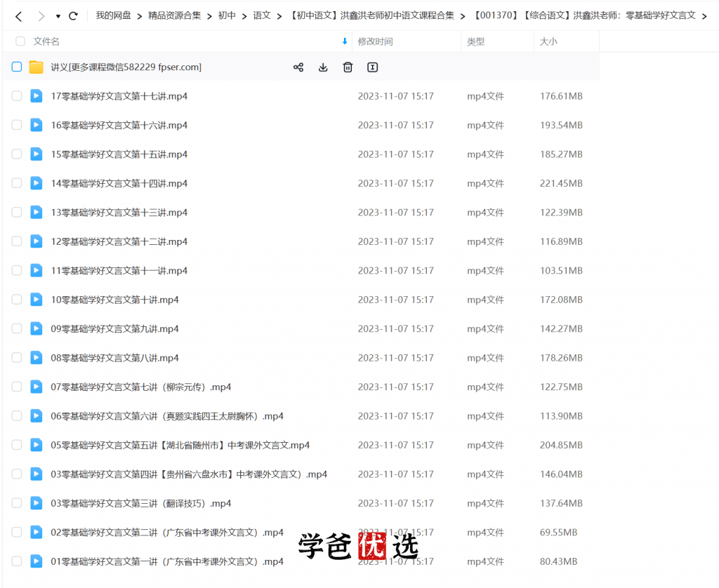Open the navigation history dropdown triangle

point(58,17)
